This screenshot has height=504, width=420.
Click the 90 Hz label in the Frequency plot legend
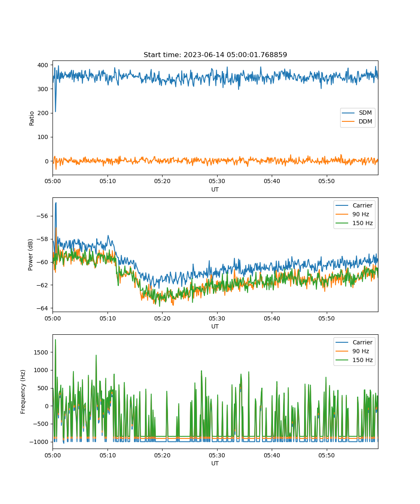(361, 351)
